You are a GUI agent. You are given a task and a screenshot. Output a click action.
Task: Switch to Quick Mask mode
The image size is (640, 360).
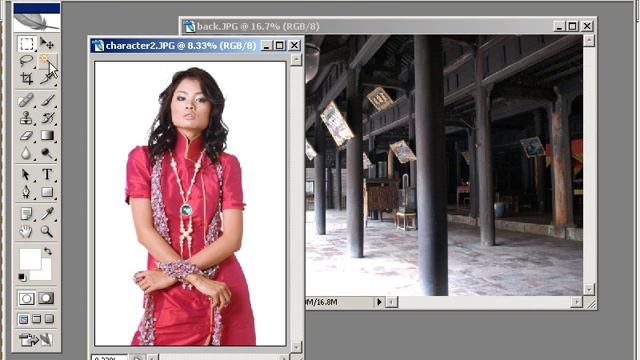pyautogui.click(x=46, y=298)
